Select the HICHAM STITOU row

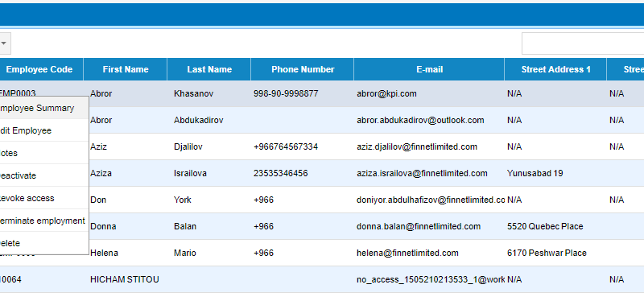322,279
